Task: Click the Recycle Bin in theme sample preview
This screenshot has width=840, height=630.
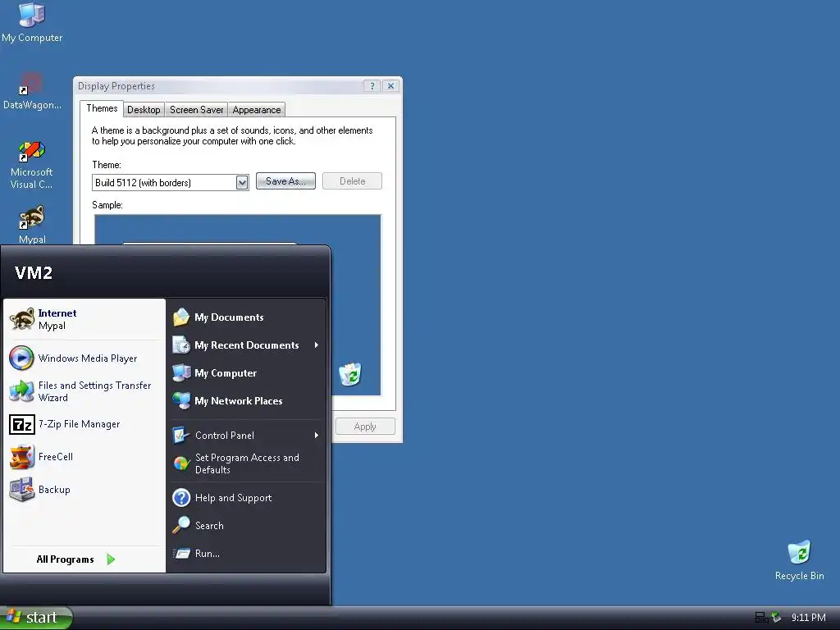Action: [350, 374]
